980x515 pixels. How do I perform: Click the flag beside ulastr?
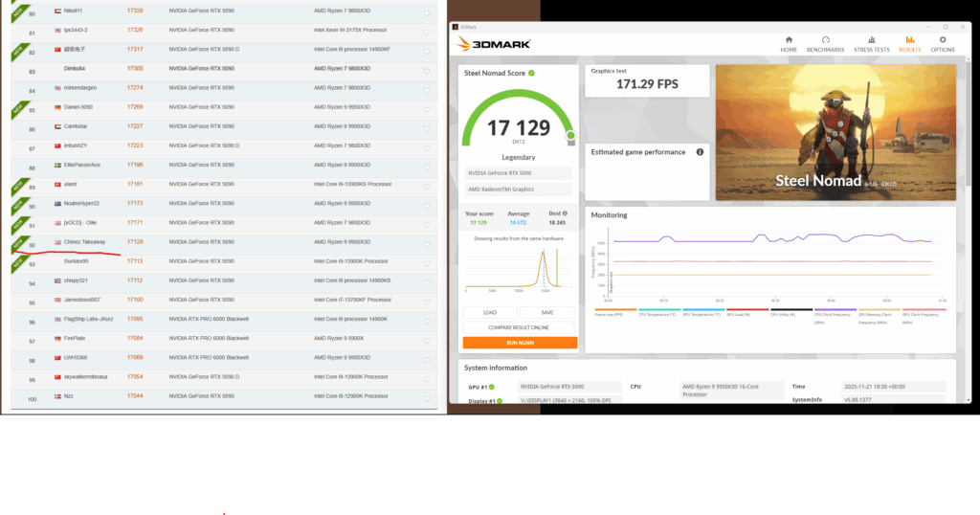click(57, 185)
